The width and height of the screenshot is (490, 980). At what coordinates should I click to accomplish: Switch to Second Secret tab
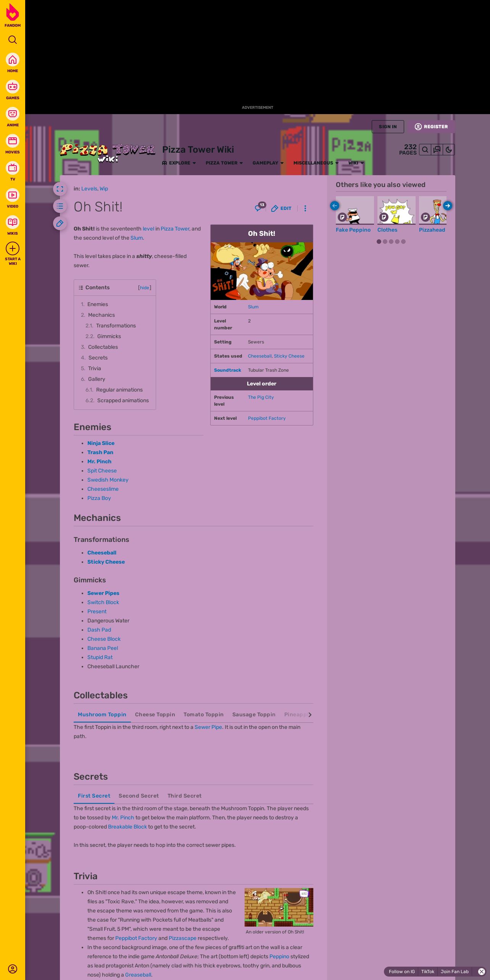pos(139,796)
